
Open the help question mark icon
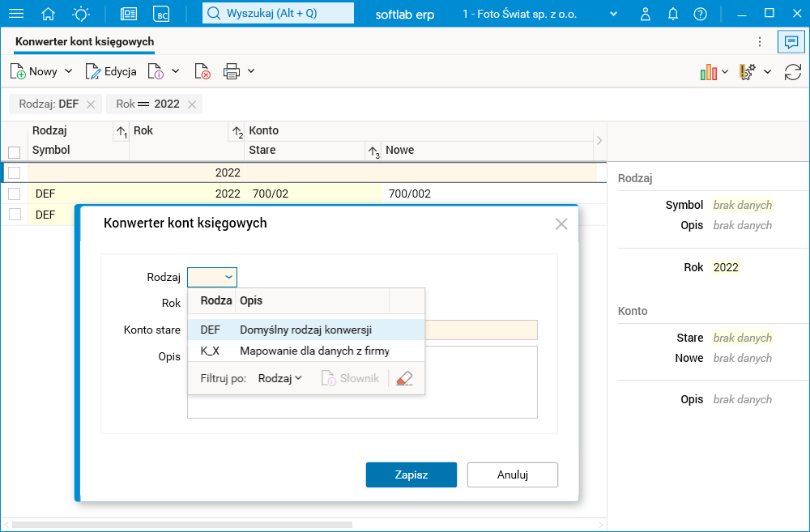coord(701,14)
